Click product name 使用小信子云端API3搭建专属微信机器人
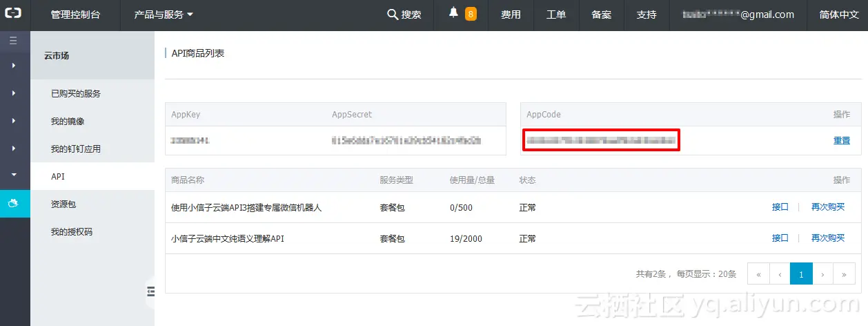868x326 pixels. point(246,207)
